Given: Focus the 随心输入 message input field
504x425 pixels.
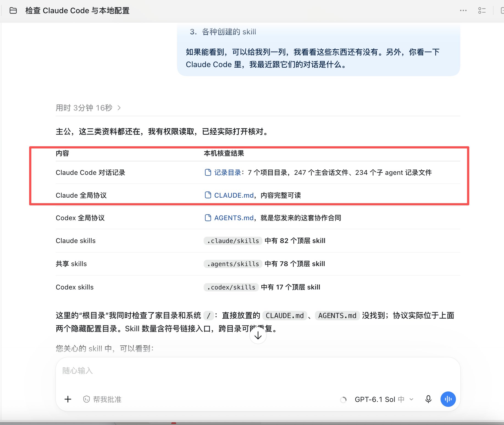Looking at the screenshot, I should pyautogui.click(x=258, y=371).
